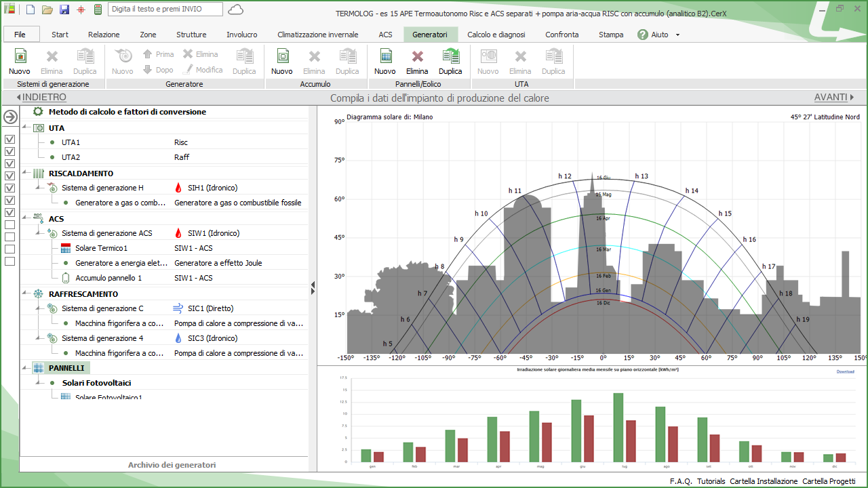Collapse the ACS tree group
Viewport: 868px width, 488px height.
(x=26, y=219)
